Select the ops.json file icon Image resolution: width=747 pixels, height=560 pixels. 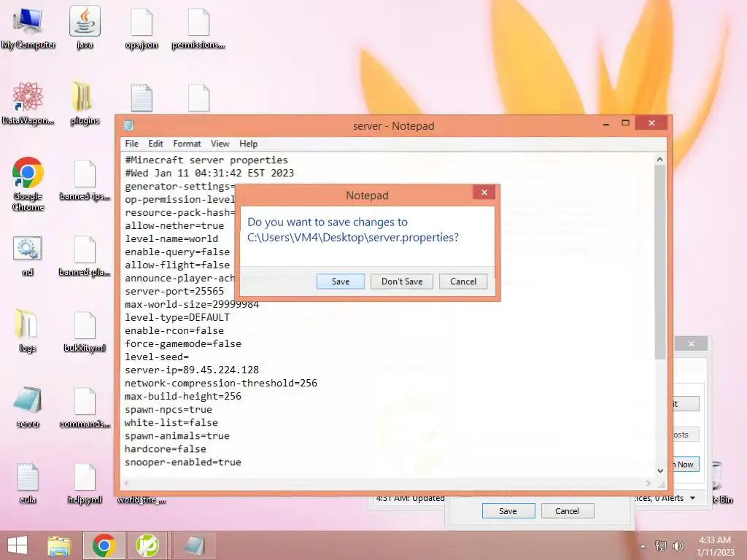(142, 28)
